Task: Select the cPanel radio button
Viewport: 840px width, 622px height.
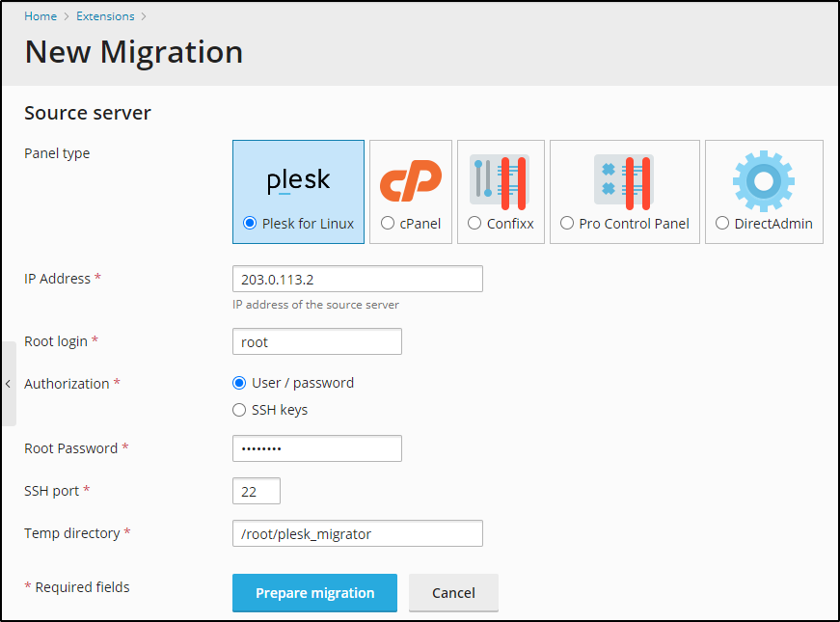Action: [x=388, y=224]
